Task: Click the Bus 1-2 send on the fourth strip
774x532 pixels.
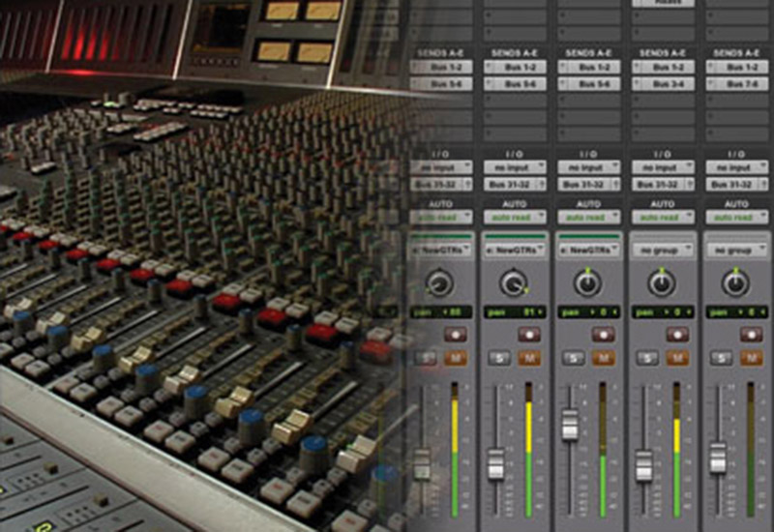Action: click(663, 67)
